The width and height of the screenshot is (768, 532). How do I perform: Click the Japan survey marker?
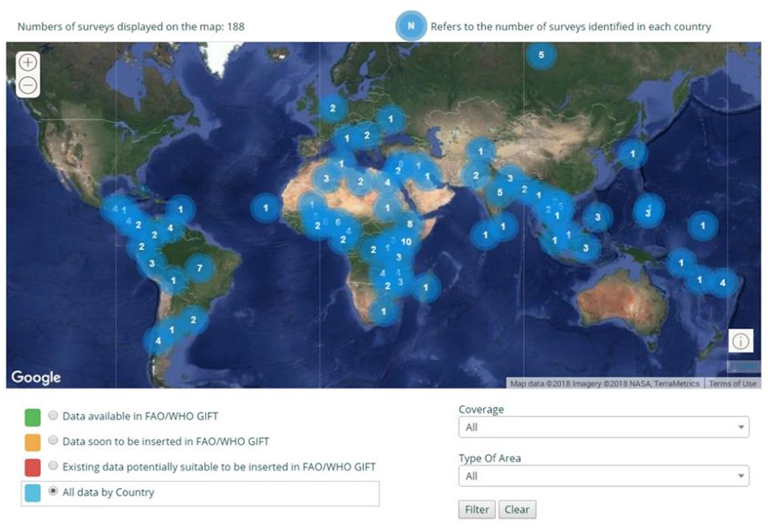tap(633, 154)
